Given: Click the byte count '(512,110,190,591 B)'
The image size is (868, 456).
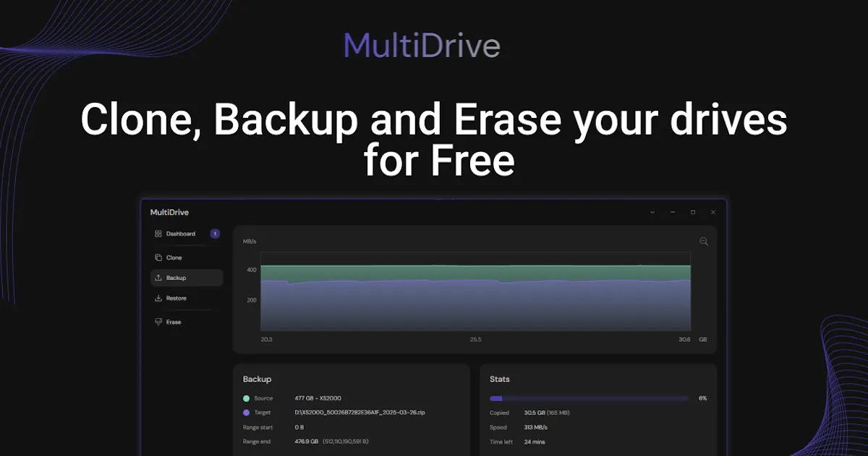Looking at the screenshot, I should pos(346,442).
